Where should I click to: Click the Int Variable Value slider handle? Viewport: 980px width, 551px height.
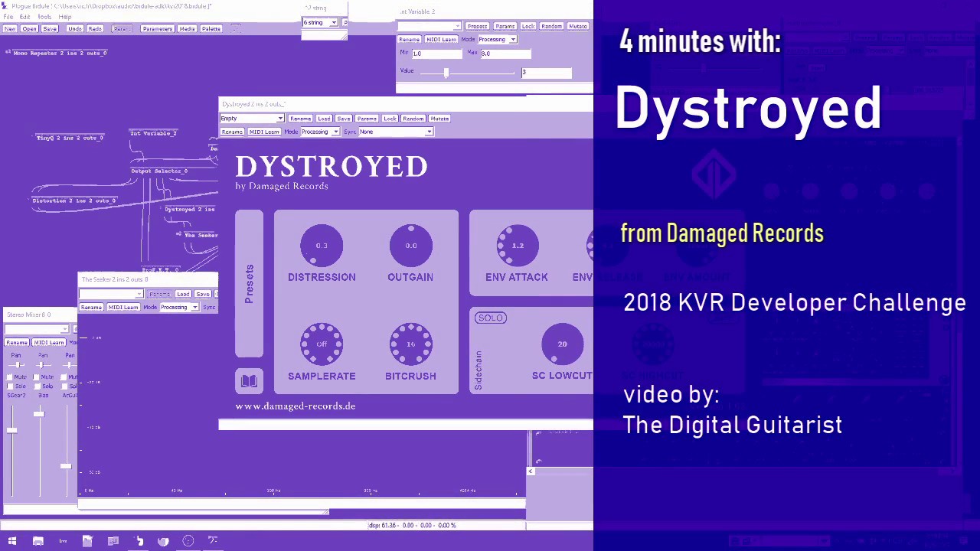[x=446, y=72]
